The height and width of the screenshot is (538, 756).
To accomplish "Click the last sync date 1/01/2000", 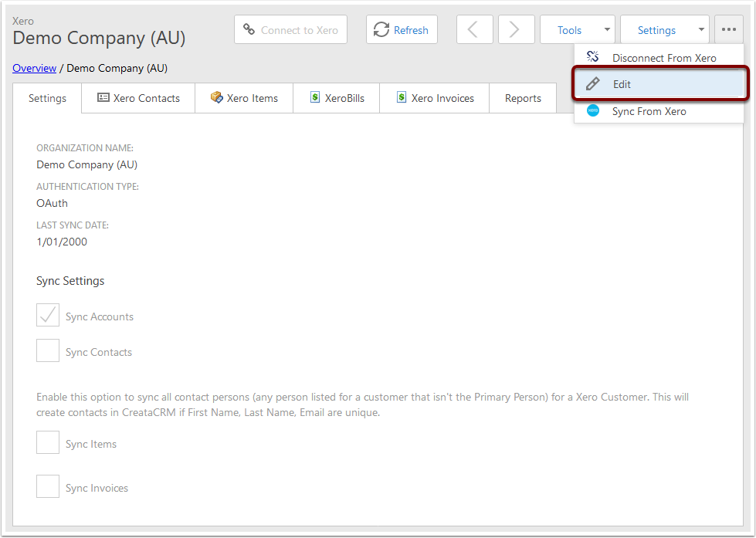I will (x=62, y=242).
